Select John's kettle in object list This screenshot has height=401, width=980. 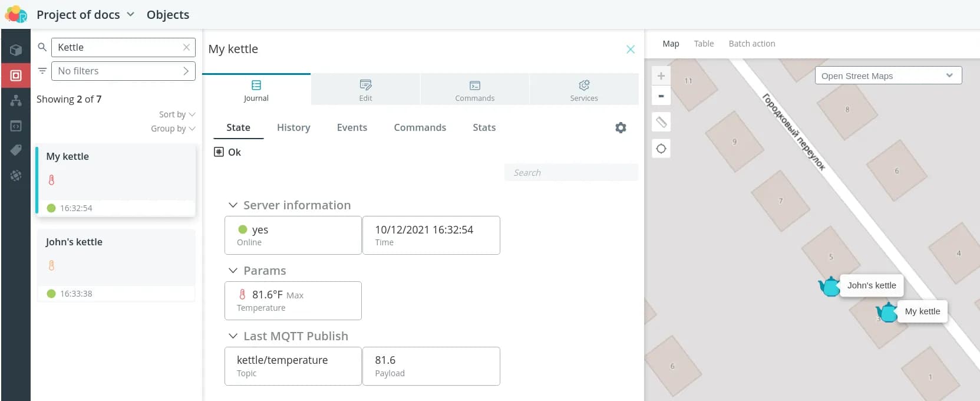[x=116, y=265]
